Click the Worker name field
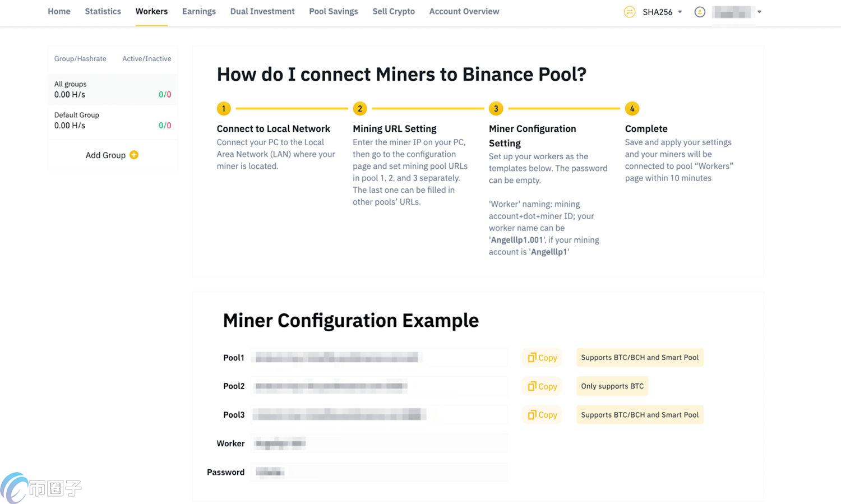The width and height of the screenshot is (841, 504). click(x=379, y=443)
